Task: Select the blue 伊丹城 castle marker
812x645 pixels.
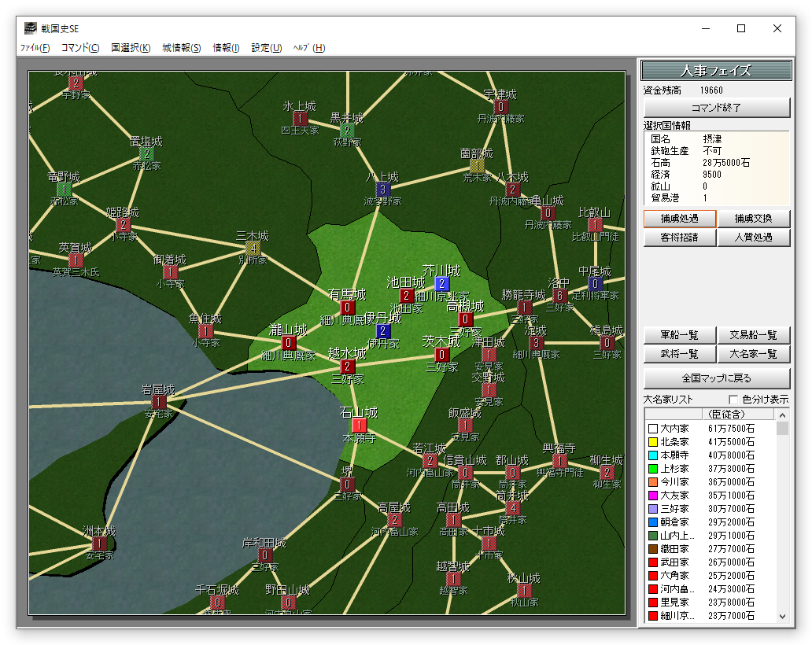Action: point(383,331)
